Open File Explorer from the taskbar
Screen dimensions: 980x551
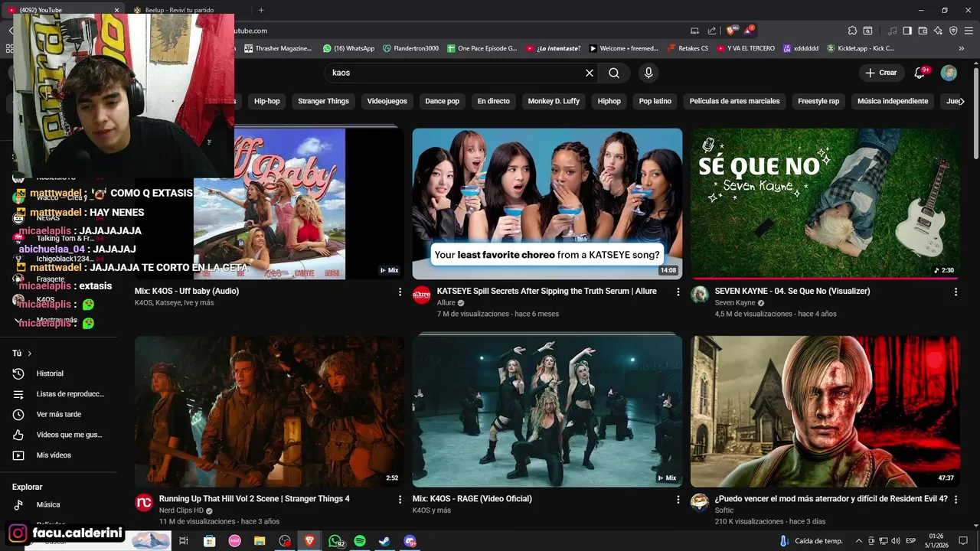pyautogui.click(x=260, y=541)
